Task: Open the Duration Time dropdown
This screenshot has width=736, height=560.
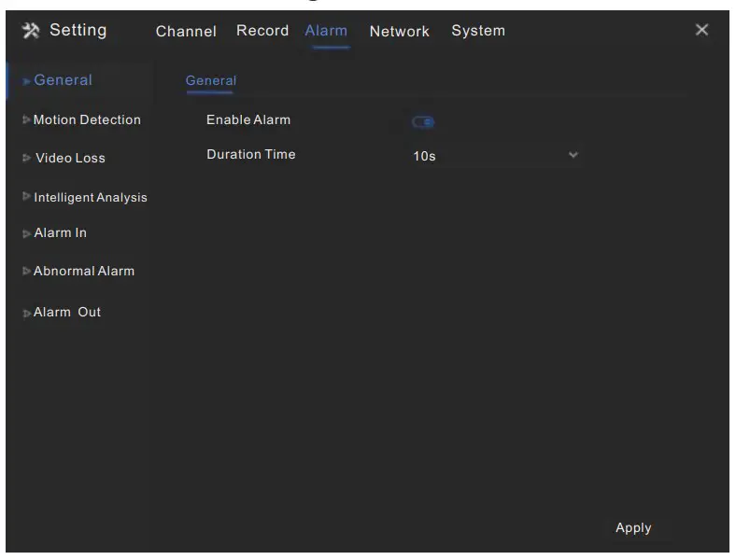Action: (x=495, y=156)
